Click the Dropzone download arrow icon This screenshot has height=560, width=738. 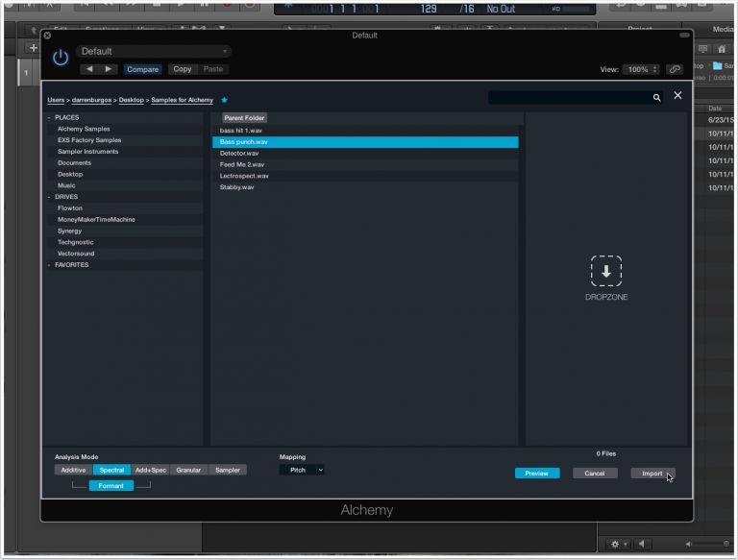coord(606,271)
